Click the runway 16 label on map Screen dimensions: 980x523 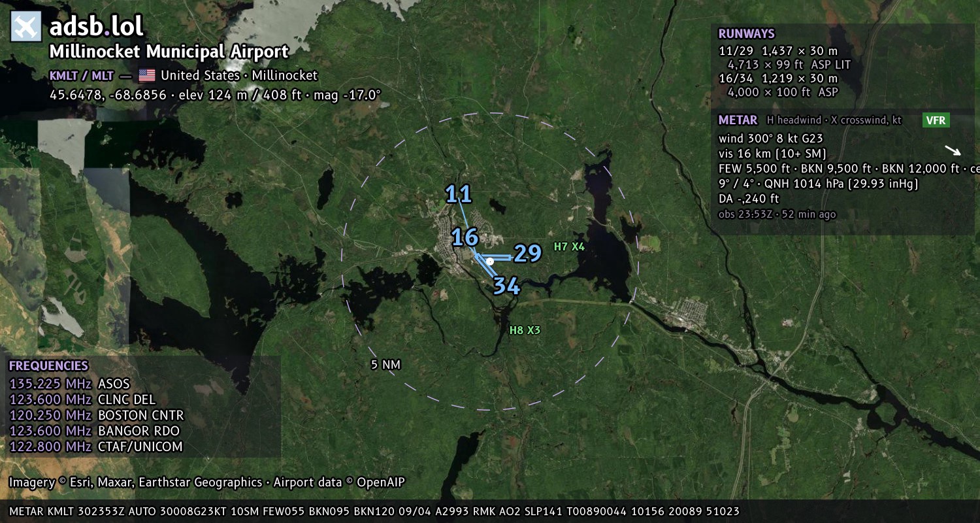(465, 237)
